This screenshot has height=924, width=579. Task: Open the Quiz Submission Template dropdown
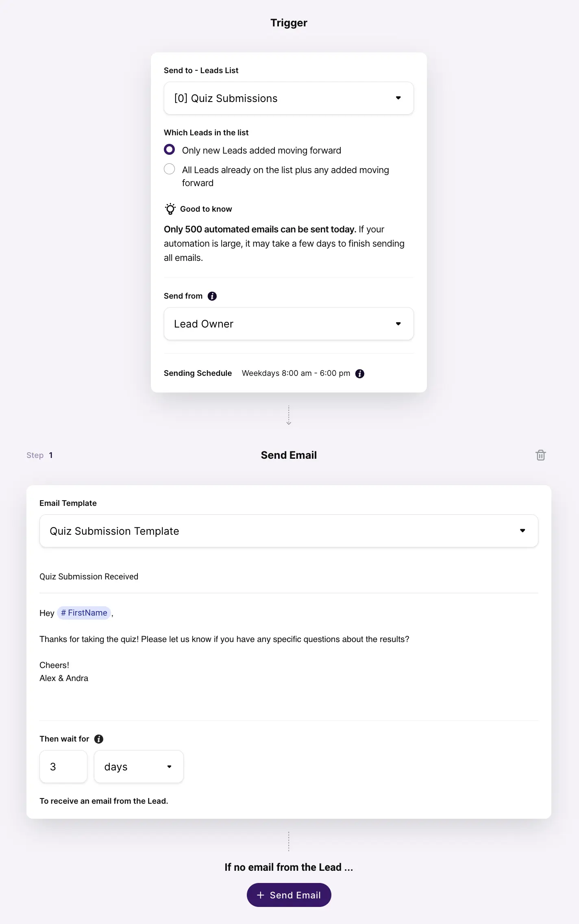point(289,531)
